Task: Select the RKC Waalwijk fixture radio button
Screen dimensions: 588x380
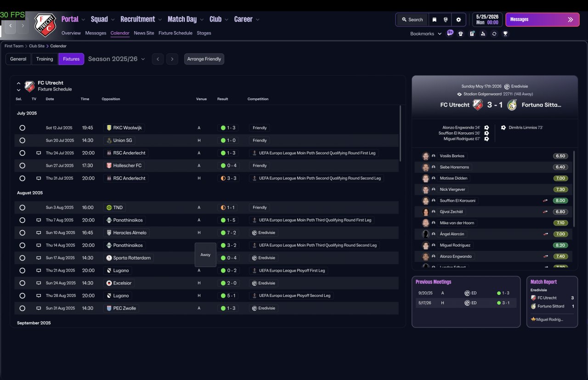Action: coord(22,128)
